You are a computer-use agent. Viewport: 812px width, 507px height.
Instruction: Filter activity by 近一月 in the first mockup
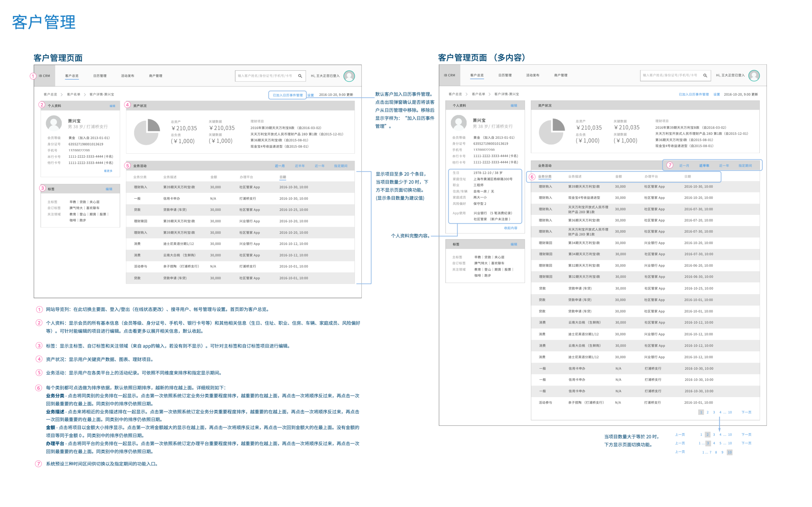tap(280, 166)
